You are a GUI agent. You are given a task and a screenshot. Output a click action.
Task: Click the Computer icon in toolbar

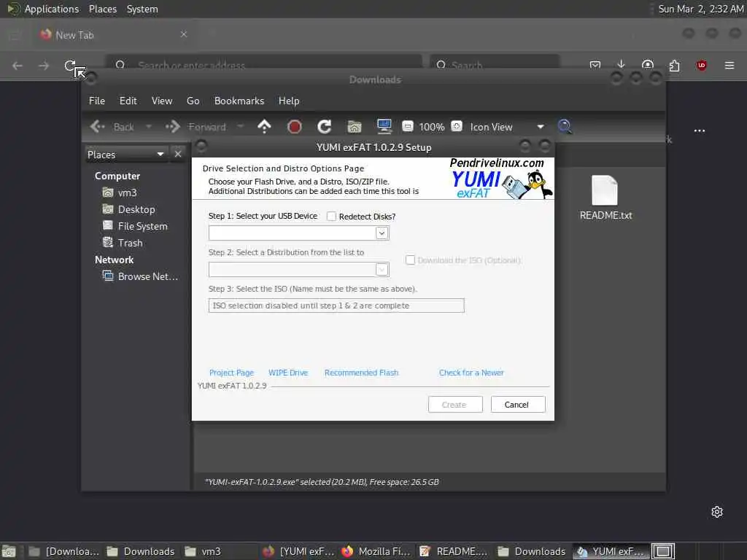pos(384,126)
